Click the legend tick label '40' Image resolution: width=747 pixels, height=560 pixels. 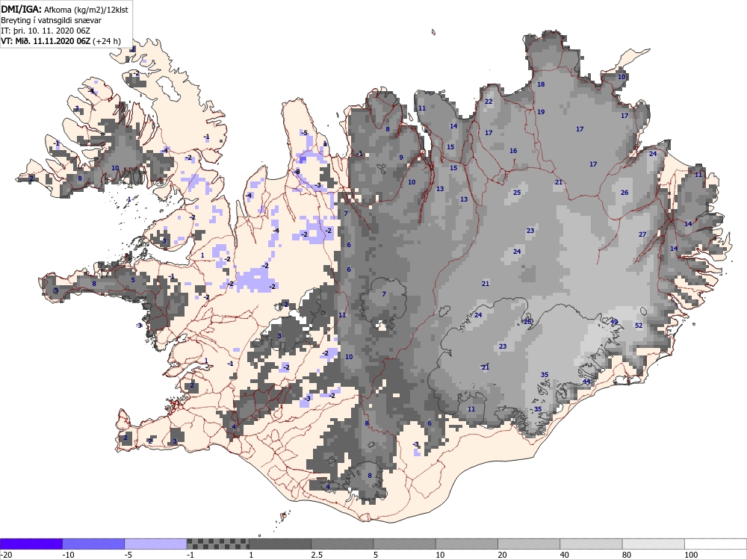565,556
